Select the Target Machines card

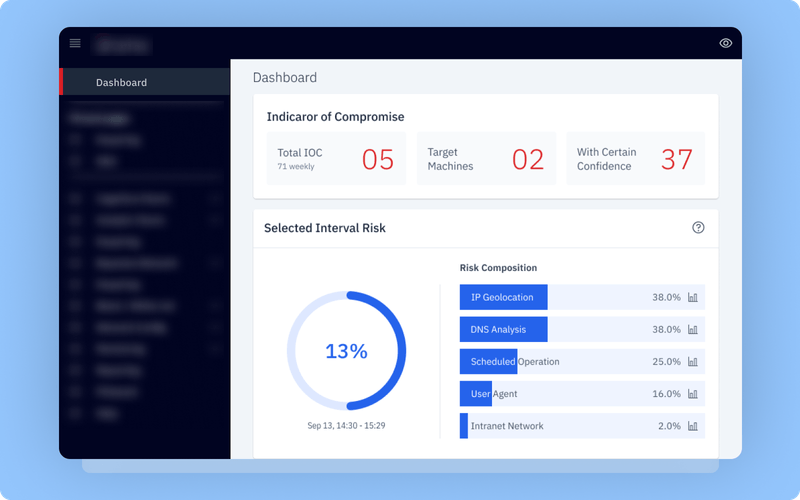point(485,159)
